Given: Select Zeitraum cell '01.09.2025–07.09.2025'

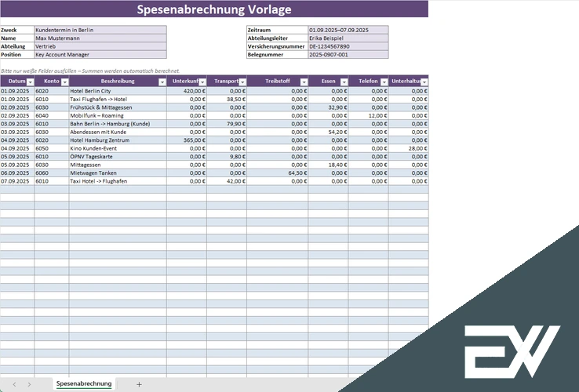Looking at the screenshot, I should 348,30.
